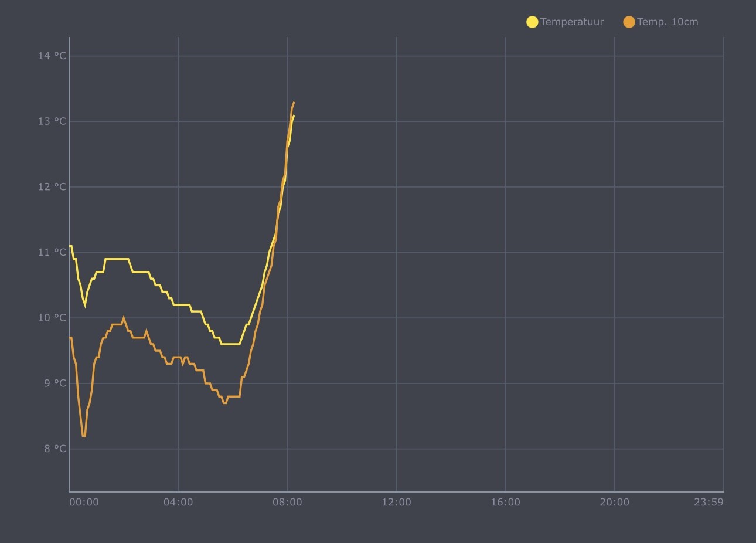Click the yellow Temperatuur legend dot
This screenshot has width=756, height=543.
532,22
